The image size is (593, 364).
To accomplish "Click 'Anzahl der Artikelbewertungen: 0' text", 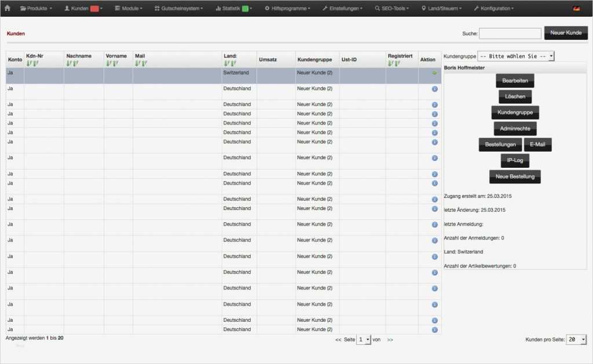I will [480, 266].
